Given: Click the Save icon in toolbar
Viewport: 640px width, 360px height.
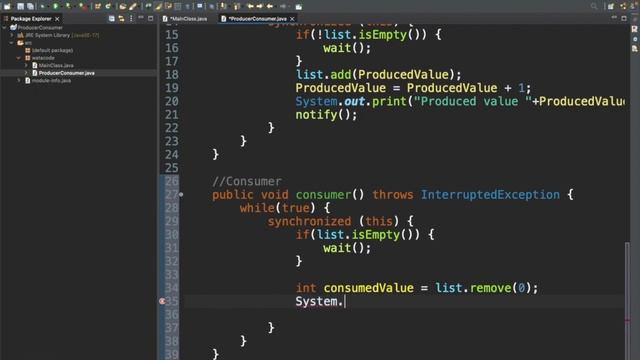Looking at the screenshot, I should [x=20, y=6].
